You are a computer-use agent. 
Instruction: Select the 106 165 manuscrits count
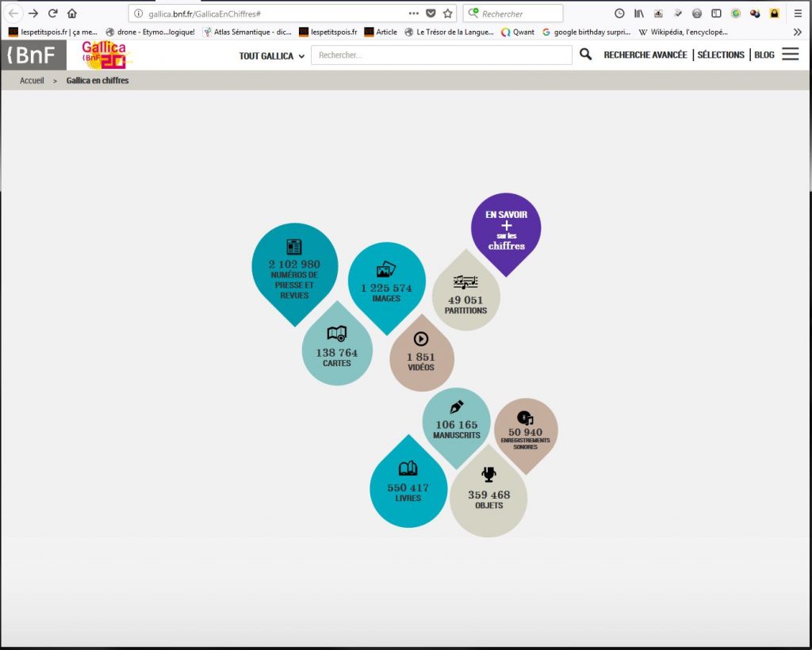[x=457, y=425]
